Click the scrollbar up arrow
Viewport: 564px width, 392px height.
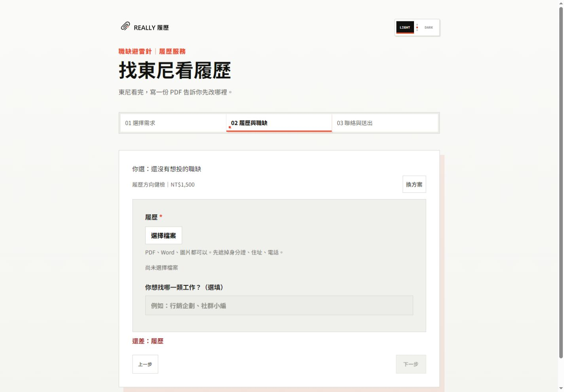[x=561, y=3]
